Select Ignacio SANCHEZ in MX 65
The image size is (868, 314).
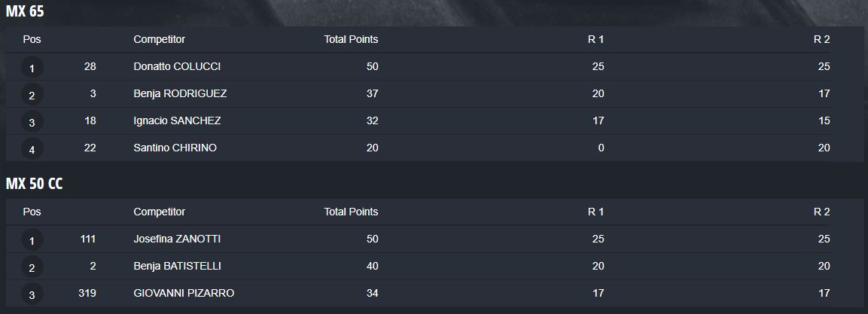(177, 120)
